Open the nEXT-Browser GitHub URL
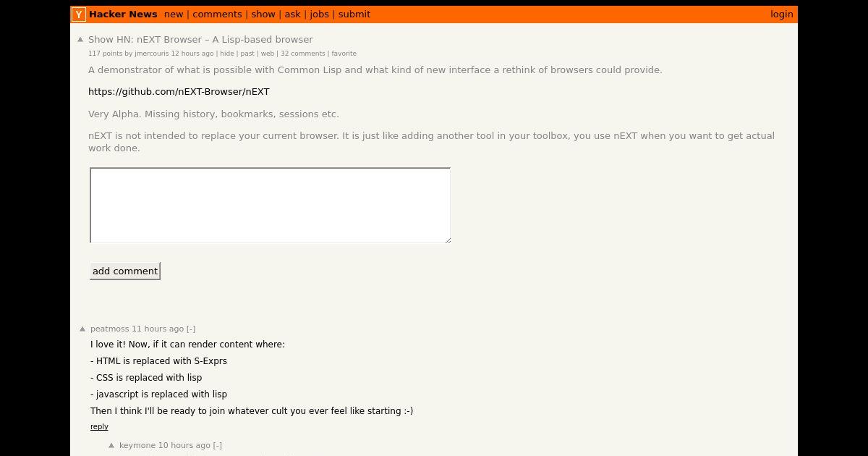Viewport: 868px width, 456px height. pyautogui.click(x=179, y=92)
